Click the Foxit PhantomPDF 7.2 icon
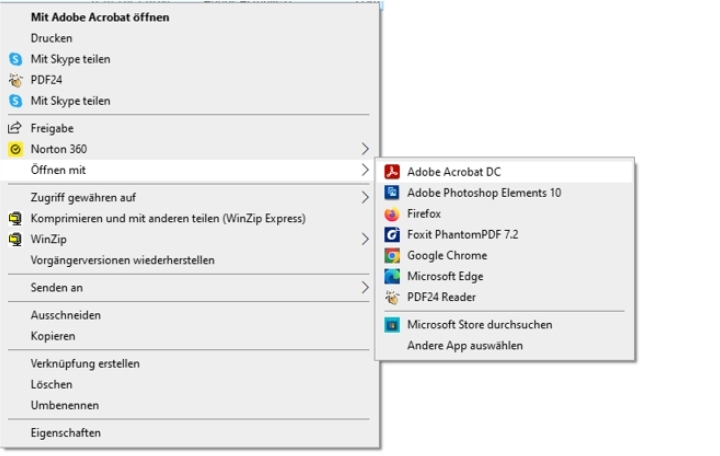Image resolution: width=720 pixels, height=456 pixels. pos(392,234)
